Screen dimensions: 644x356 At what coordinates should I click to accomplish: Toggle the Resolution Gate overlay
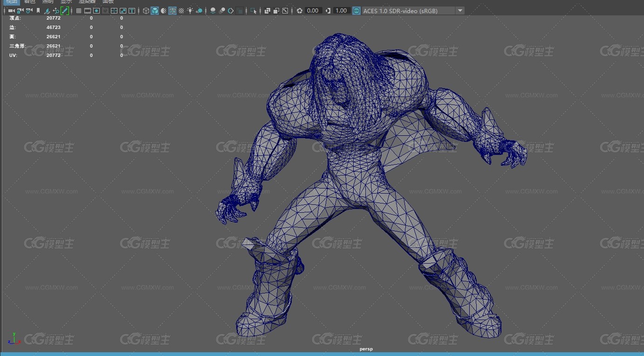(x=96, y=11)
